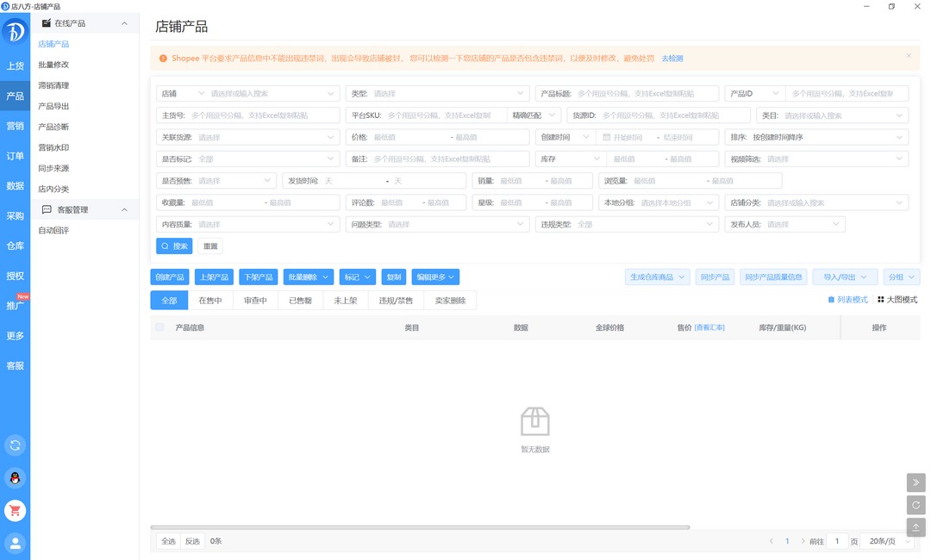The image size is (931, 560).
Task: Click the horizontal scrollbar below the table
Action: point(420,527)
